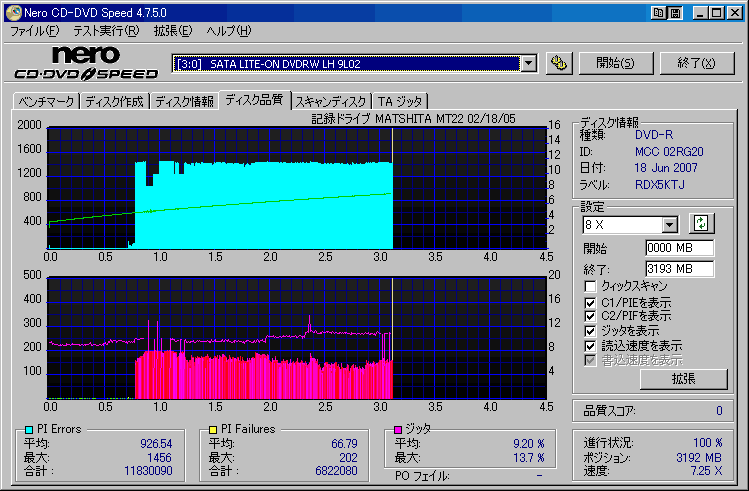Screen dimensions: 749x491
Task: Click the cyan PI Errors legend swatch
Action: 29,429
